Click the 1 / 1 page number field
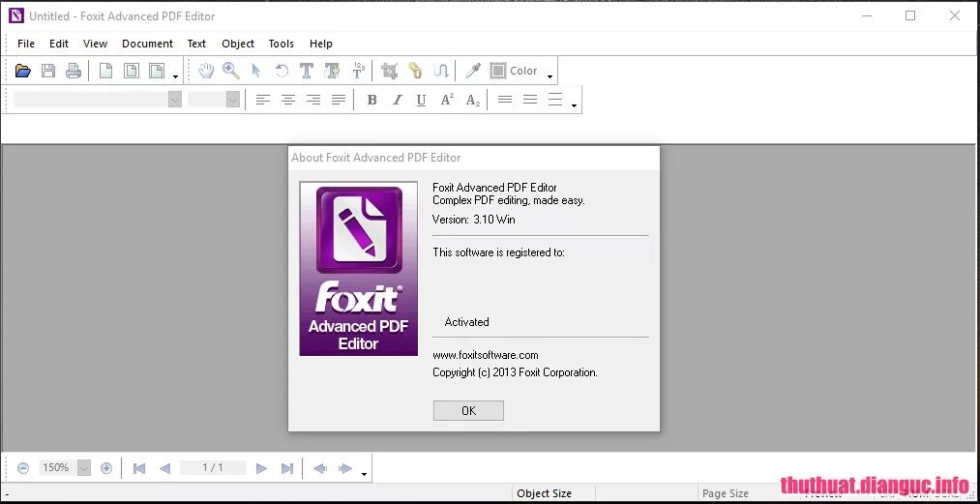The image size is (980, 504). coord(213,468)
